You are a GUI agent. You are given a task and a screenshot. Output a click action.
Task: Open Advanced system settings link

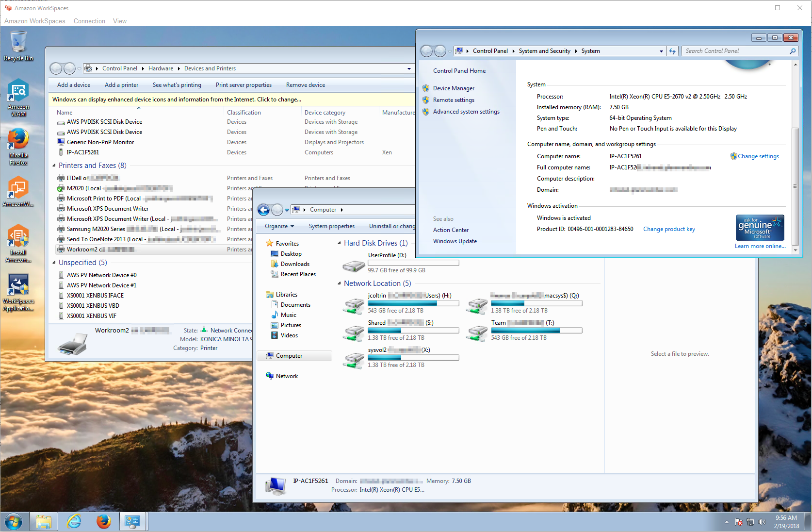point(466,112)
